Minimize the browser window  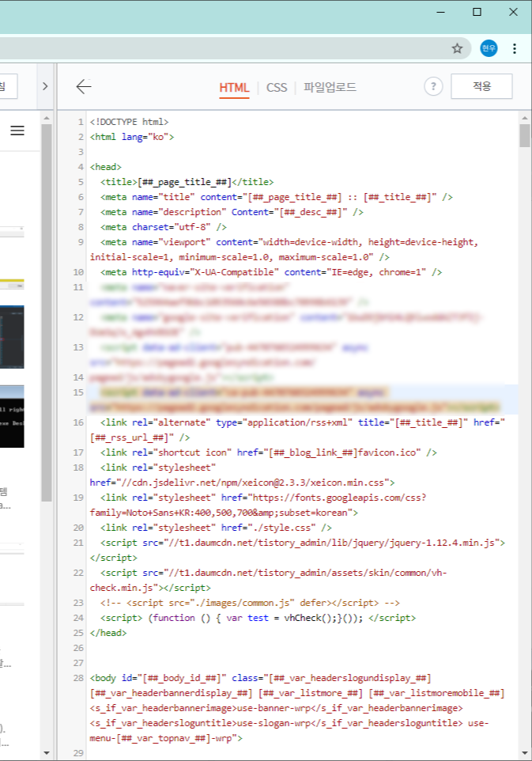[440, 12]
